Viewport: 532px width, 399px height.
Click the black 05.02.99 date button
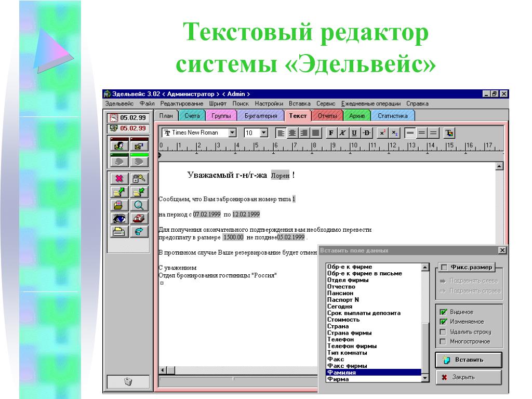point(128,118)
